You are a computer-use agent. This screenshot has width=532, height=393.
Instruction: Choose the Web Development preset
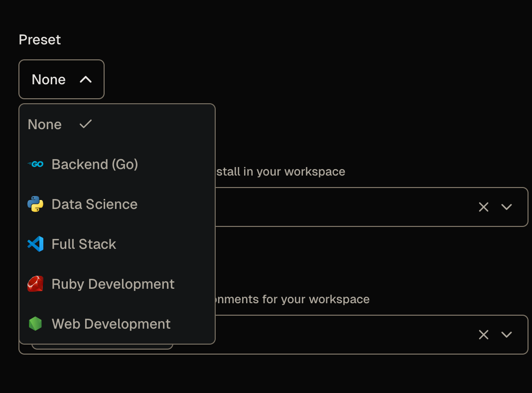(x=117, y=324)
